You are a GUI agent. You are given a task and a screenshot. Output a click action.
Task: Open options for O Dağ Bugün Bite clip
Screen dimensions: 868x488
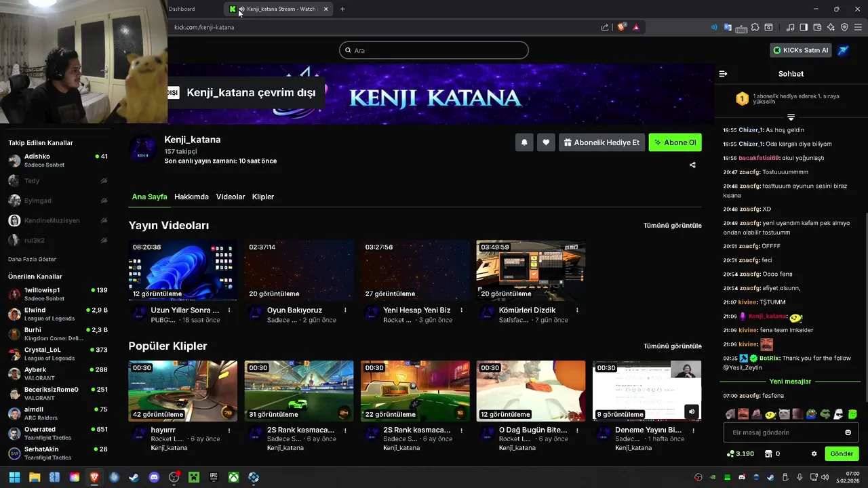[577, 430]
